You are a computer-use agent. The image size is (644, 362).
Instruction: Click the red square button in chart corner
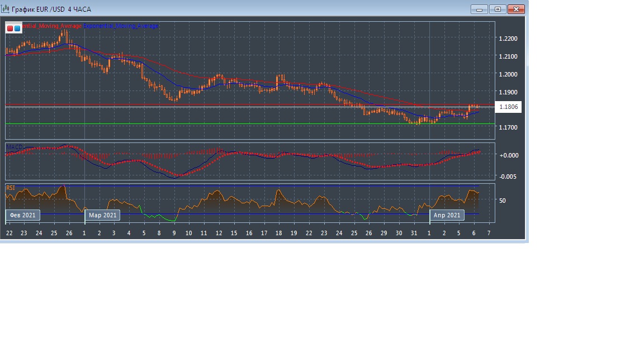(10, 28)
